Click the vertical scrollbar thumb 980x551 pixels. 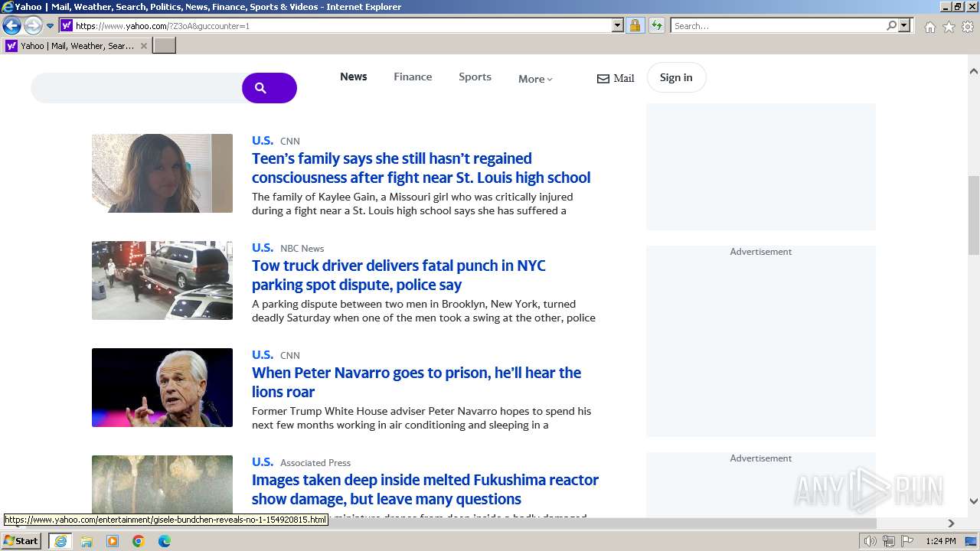click(973, 216)
